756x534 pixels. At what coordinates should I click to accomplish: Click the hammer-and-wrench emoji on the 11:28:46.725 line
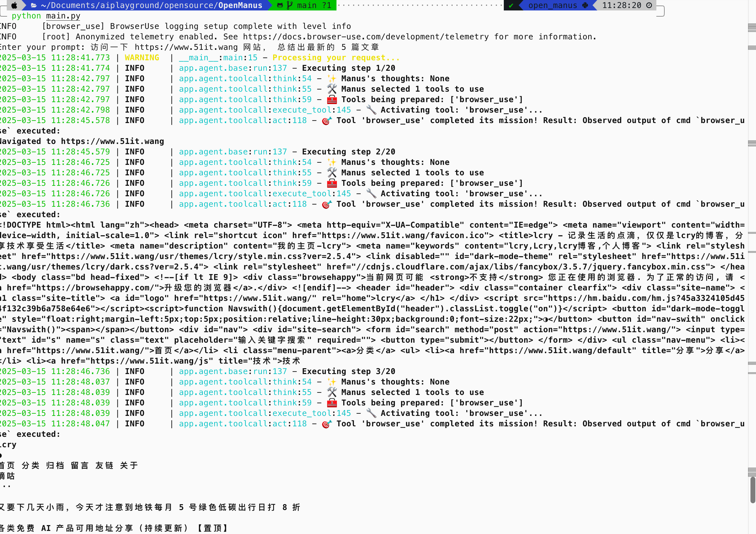coord(332,173)
